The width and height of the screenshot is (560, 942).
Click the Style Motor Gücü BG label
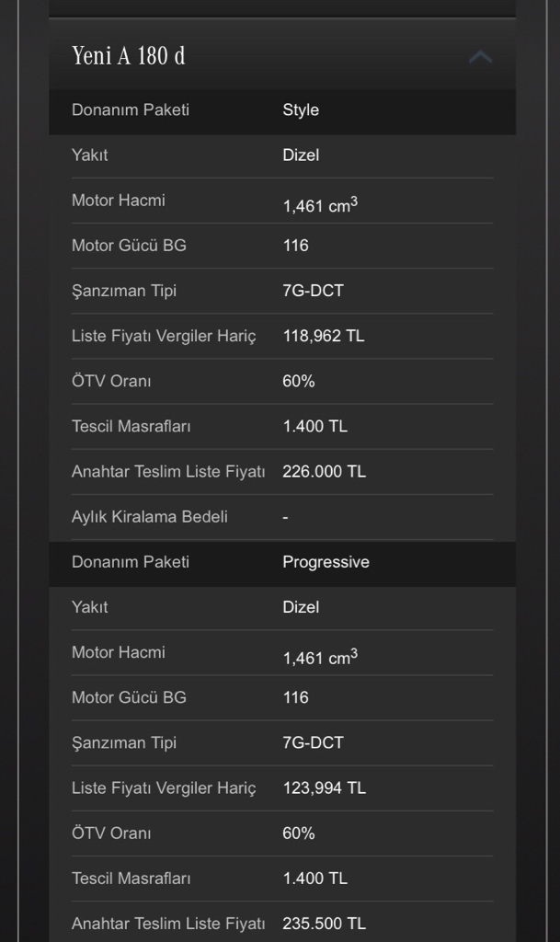pyautogui.click(x=129, y=246)
